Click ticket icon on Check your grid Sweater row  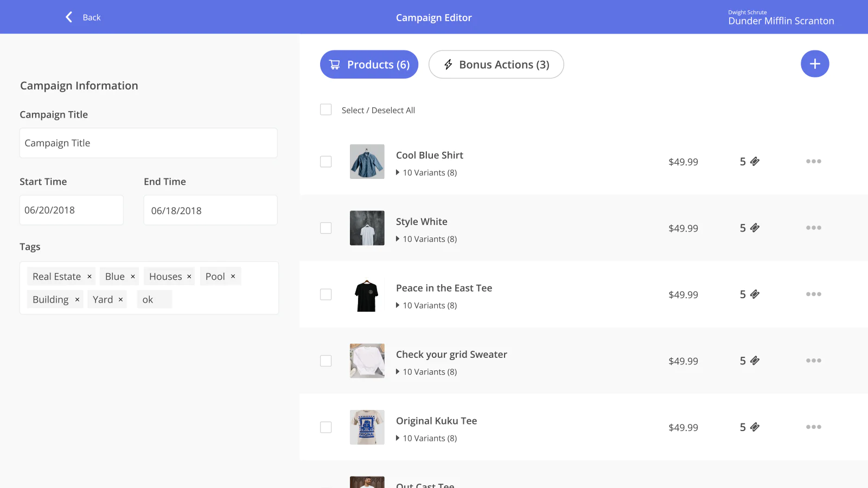point(755,361)
